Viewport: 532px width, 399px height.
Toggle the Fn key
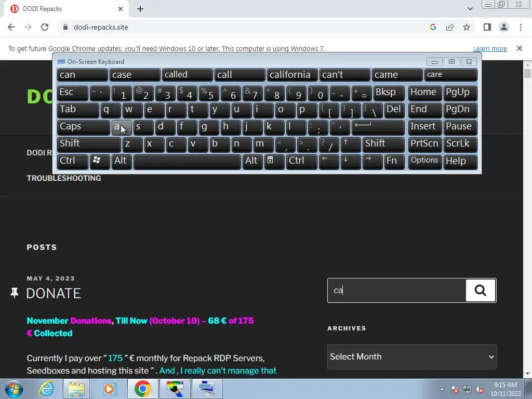394,162
